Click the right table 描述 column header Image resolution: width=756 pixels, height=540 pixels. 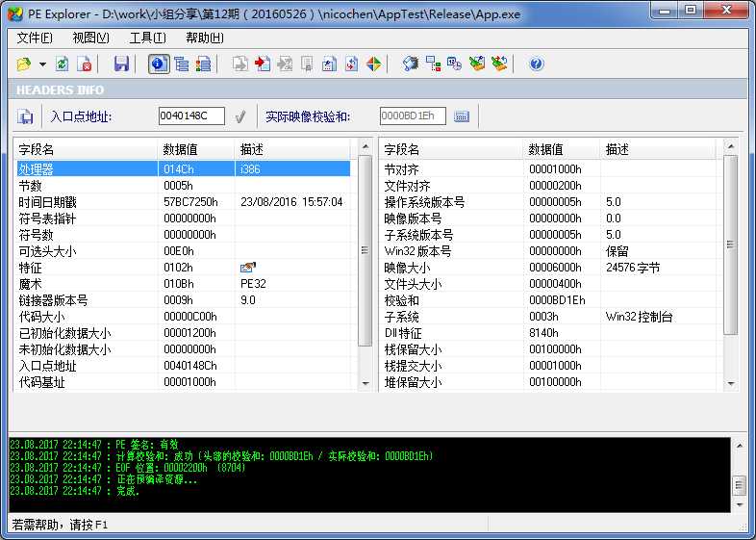(x=659, y=149)
